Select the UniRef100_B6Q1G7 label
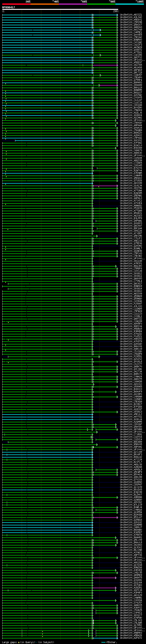Screen dimensions: 146x644 [131, 93]
